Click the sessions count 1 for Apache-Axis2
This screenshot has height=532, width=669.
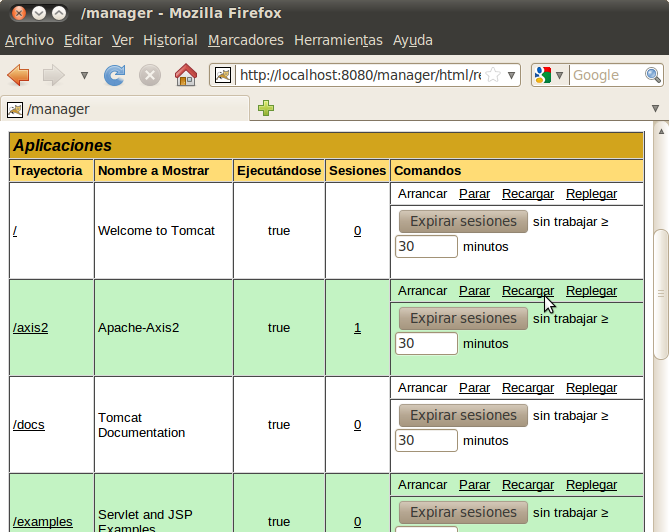358,328
